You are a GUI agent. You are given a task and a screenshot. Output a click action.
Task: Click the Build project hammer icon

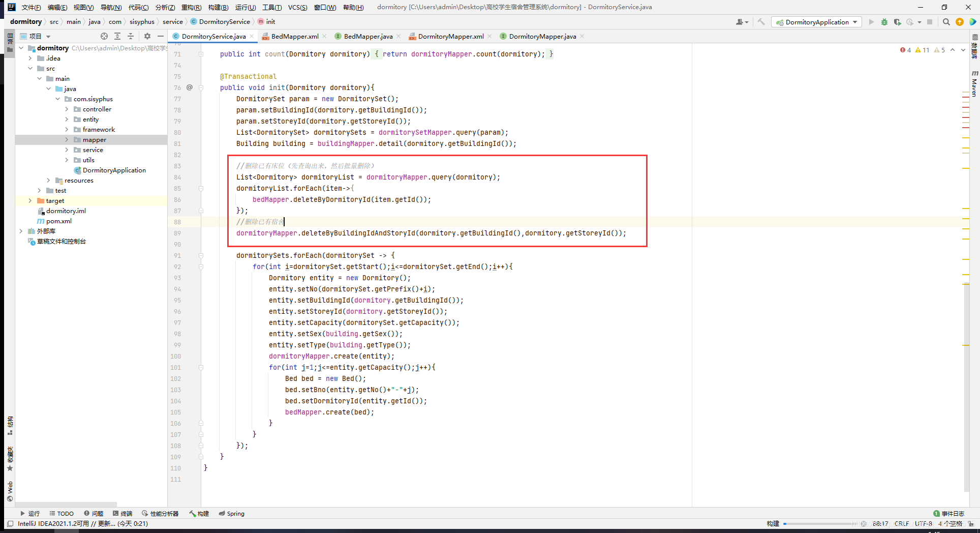click(x=761, y=22)
